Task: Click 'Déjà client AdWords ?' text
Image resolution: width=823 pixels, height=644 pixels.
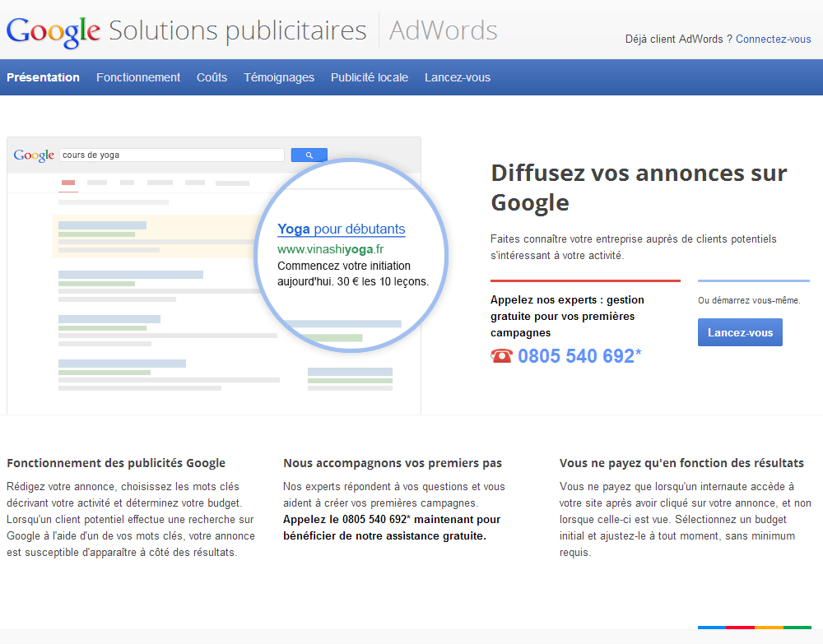Action: (x=679, y=39)
